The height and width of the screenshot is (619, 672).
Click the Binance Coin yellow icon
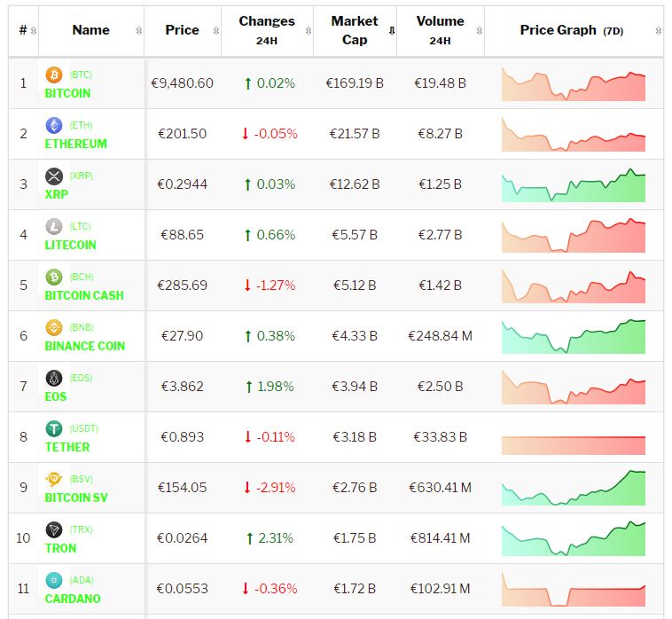(x=54, y=327)
